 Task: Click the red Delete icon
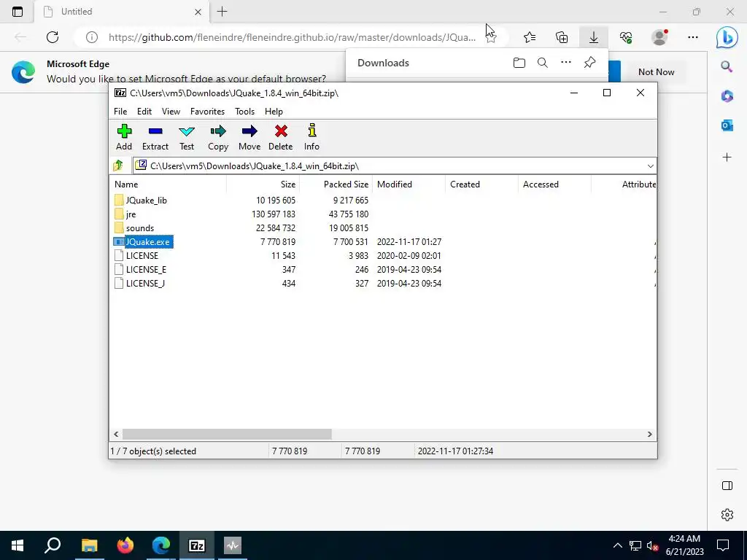pos(281,137)
